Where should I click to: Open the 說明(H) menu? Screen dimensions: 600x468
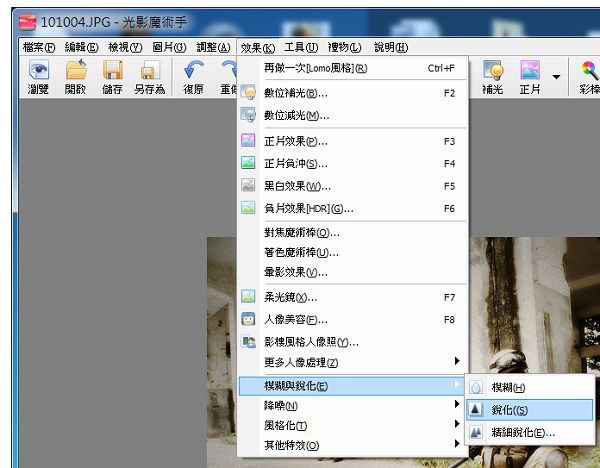tap(391, 47)
